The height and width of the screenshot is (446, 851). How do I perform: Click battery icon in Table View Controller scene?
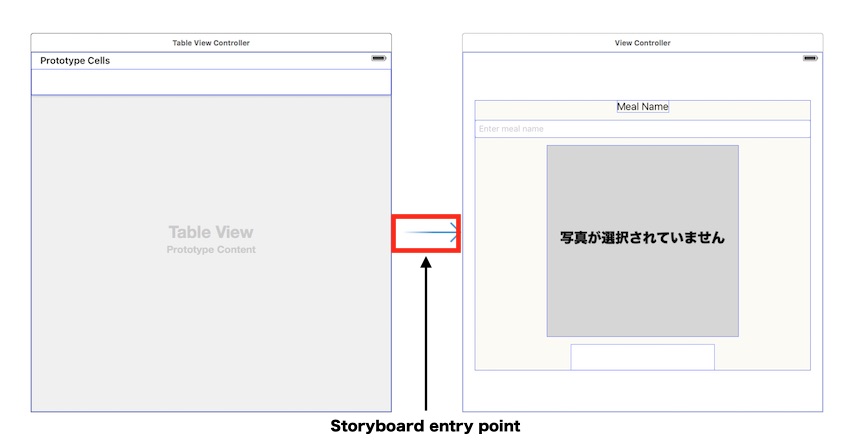(x=379, y=58)
